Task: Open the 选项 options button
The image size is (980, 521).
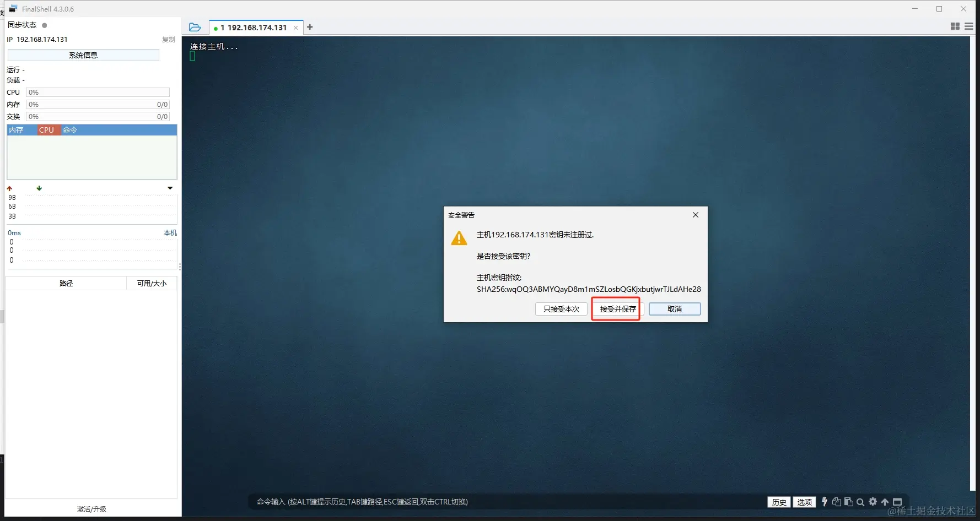Action: [x=804, y=502]
